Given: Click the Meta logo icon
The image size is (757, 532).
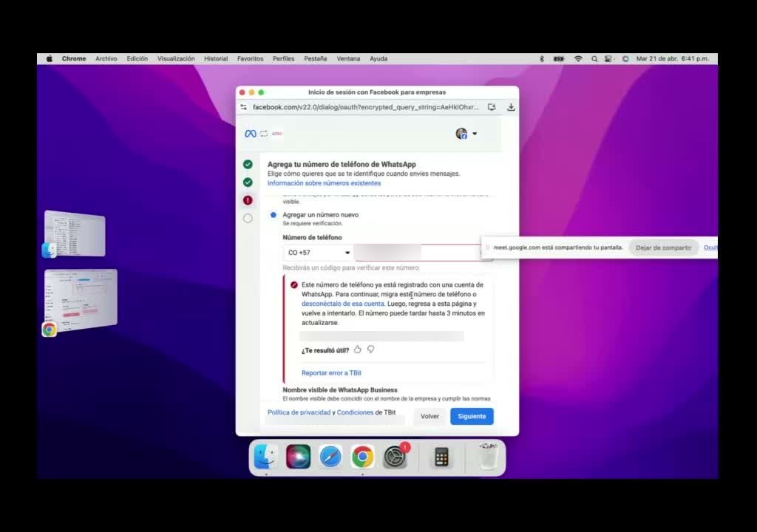Looking at the screenshot, I should coord(250,134).
